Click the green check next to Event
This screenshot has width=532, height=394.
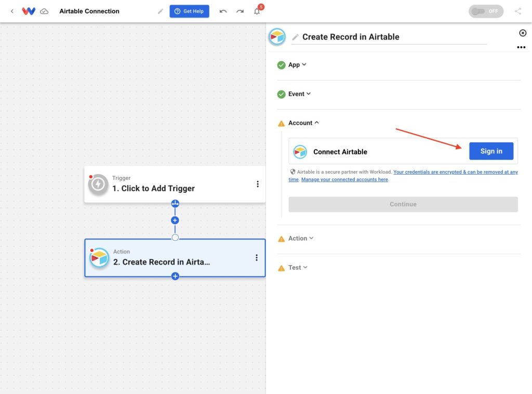coord(281,95)
